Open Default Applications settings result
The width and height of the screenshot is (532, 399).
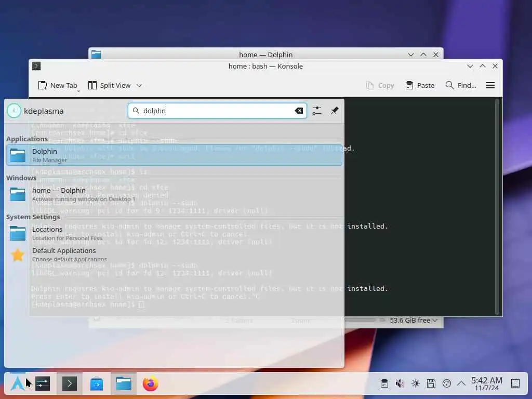[174, 255]
